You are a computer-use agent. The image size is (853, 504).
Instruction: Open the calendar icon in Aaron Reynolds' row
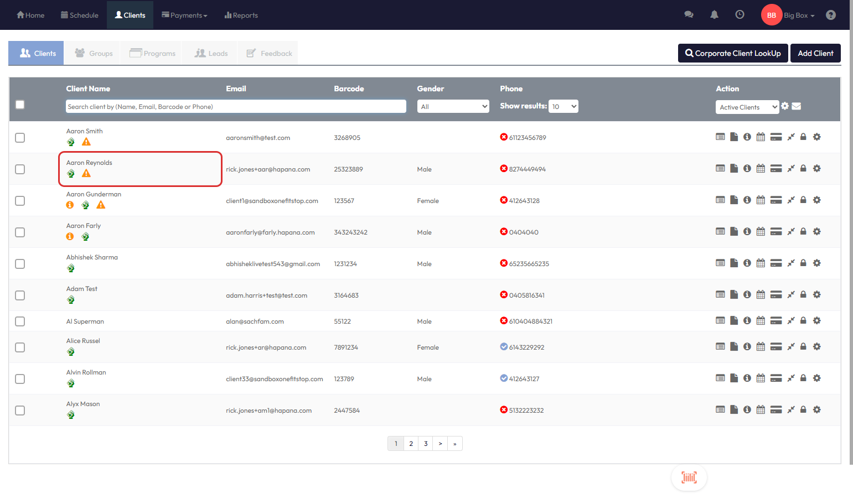click(761, 169)
